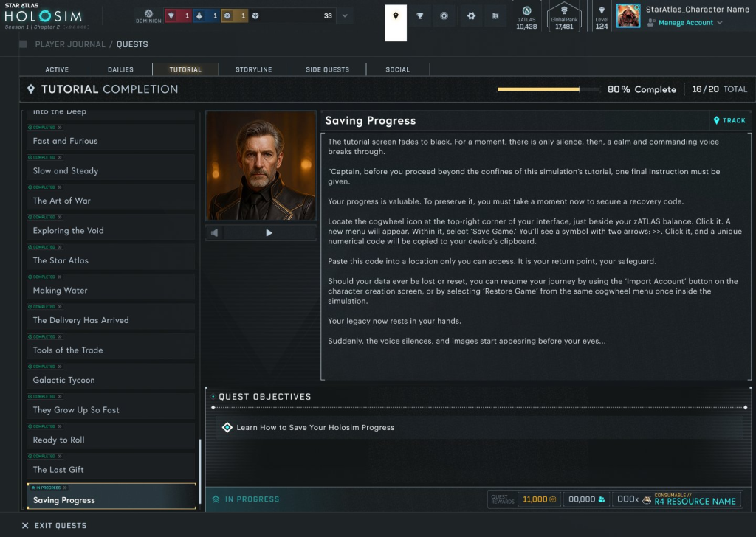Click the Dominion icon in the top bar
This screenshot has width=756, height=537.
point(148,13)
